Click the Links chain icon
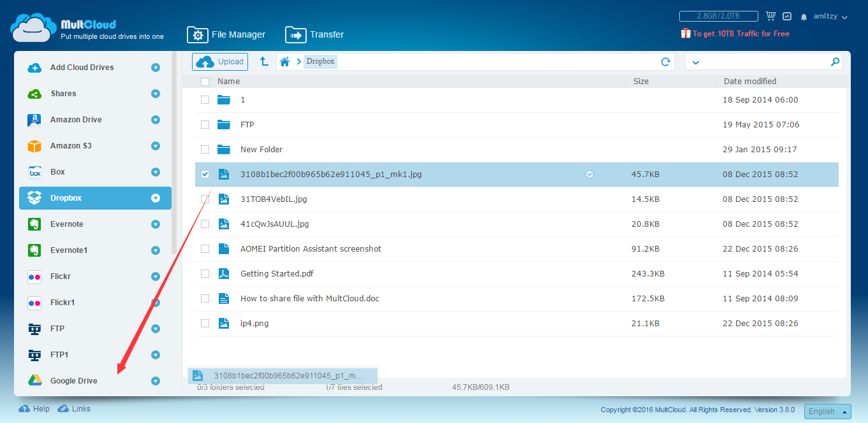The image size is (868, 423). pos(63,409)
